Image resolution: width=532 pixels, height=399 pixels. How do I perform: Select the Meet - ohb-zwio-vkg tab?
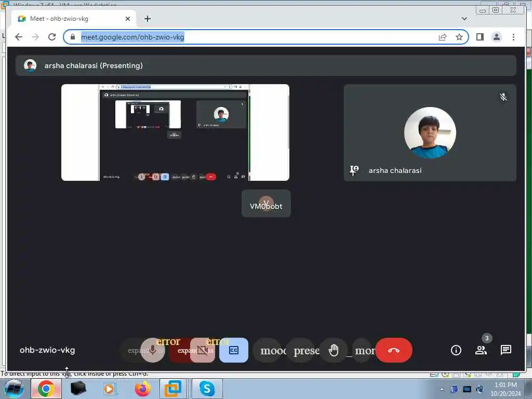tap(74, 19)
